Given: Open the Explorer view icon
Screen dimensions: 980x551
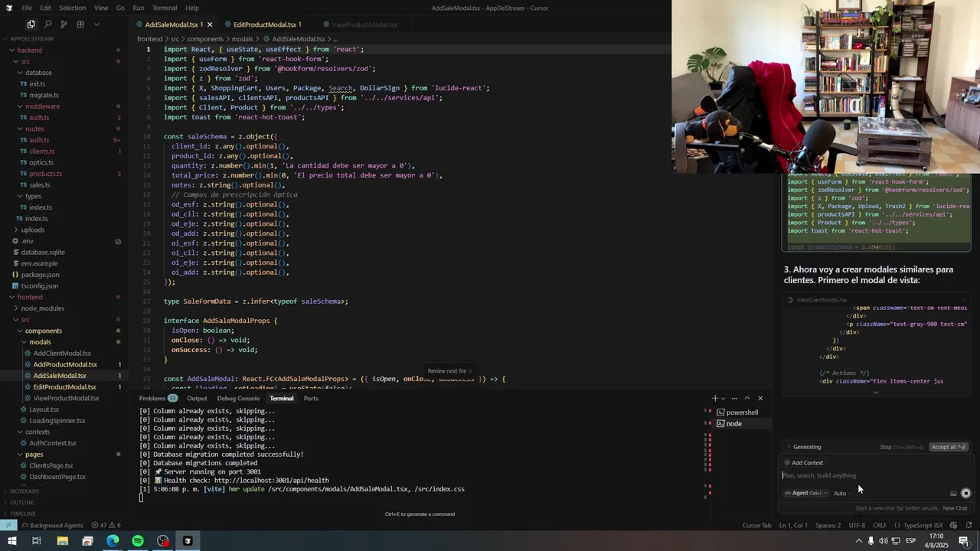Looking at the screenshot, I should click(x=31, y=24).
